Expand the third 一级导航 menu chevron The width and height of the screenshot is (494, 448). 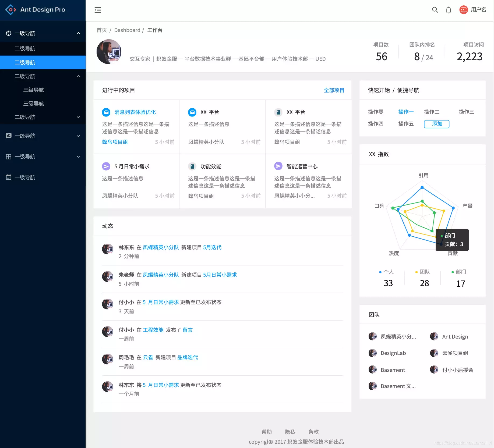pos(78,157)
